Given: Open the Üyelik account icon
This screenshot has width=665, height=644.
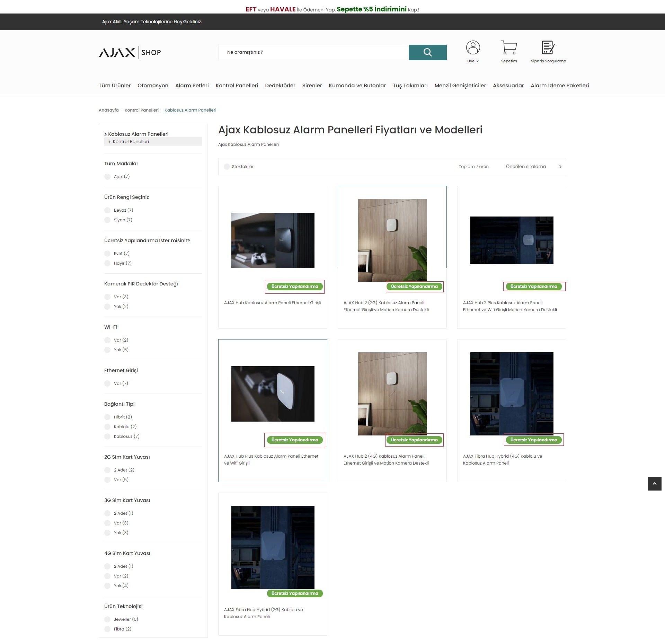Looking at the screenshot, I should point(473,48).
